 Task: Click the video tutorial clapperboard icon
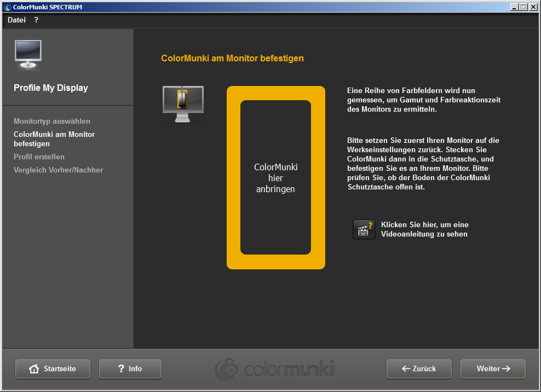pos(364,229)
